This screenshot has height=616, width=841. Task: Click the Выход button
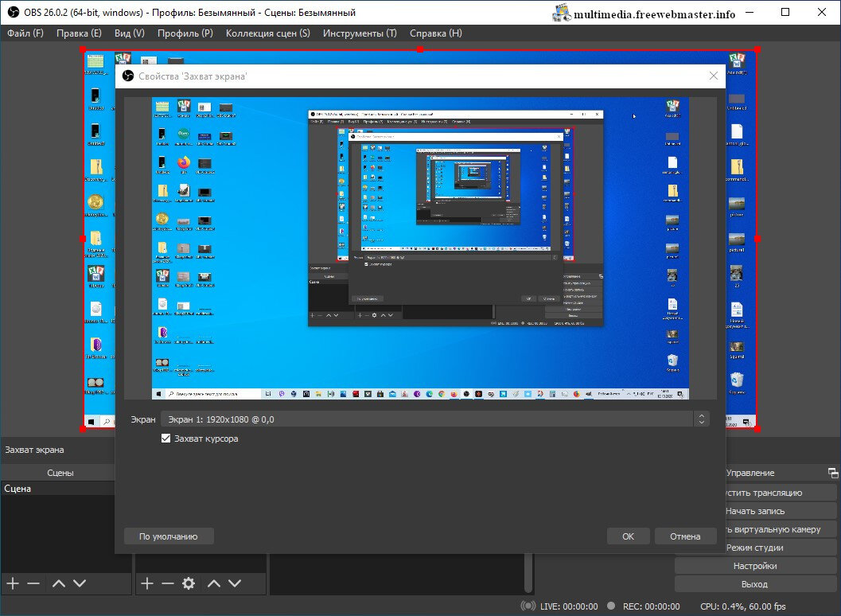tap(754, 584)
